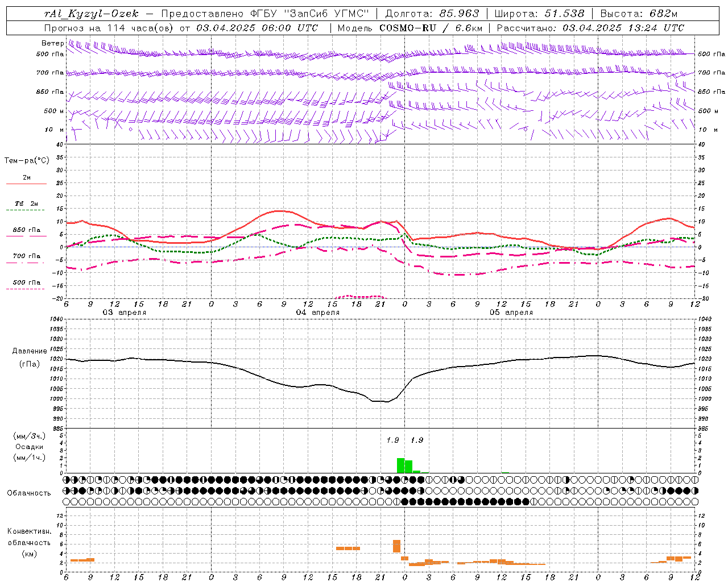
Task: Select the 2м temperature legend label
Action: pyautogui.click(x=27, y=178)
